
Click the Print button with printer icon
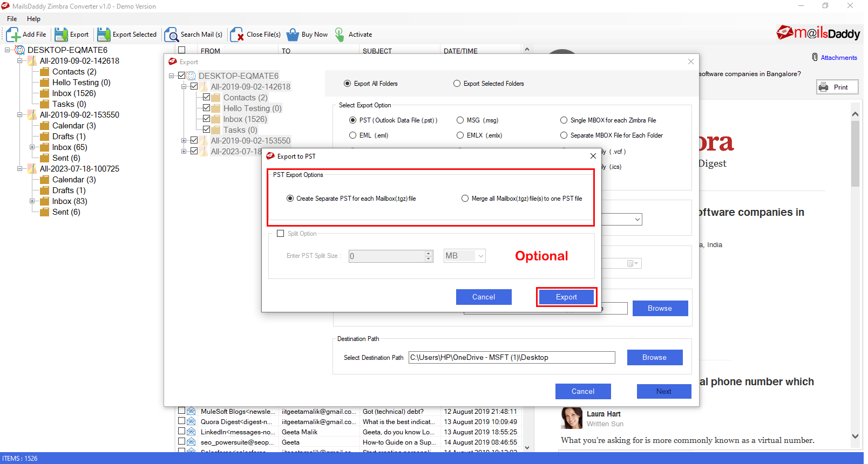[837, 87]
